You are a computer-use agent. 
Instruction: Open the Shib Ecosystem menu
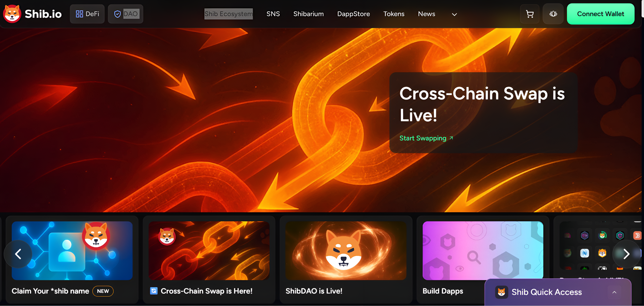[229, 14]
